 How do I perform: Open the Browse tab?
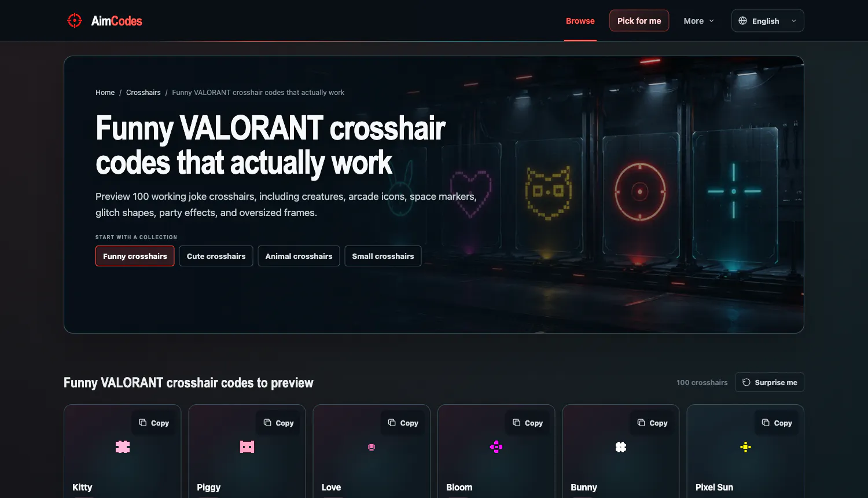coord(580,21)
